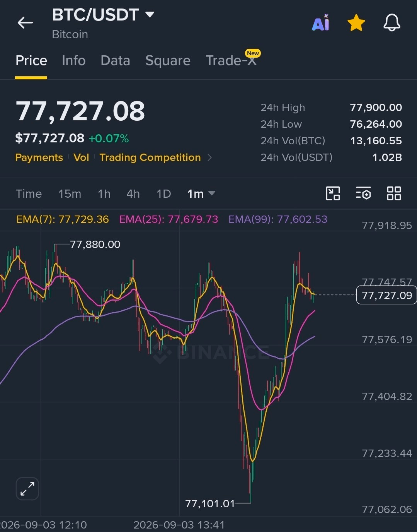Select the 1h interval

coord(104,193)
